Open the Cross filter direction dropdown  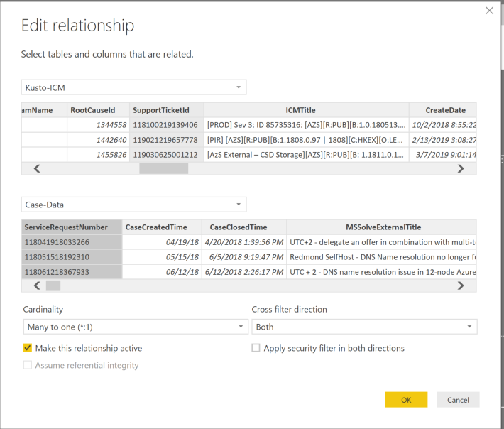[x=364, y=327]
